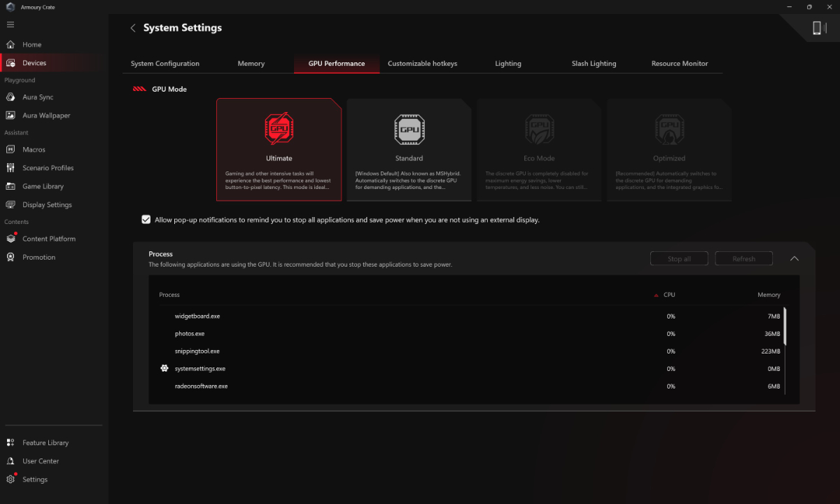Collapse the Process panel chevron

click(794, 258)
